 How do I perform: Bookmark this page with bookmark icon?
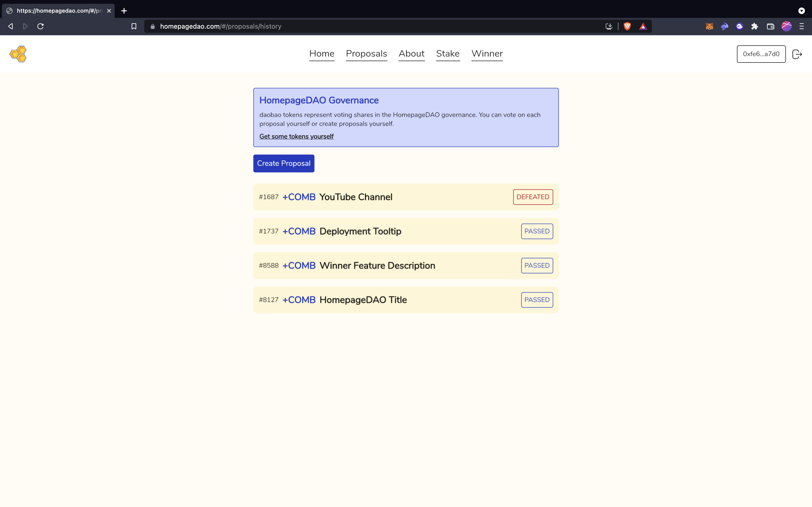pyautogui.click(x=133, y=26)
